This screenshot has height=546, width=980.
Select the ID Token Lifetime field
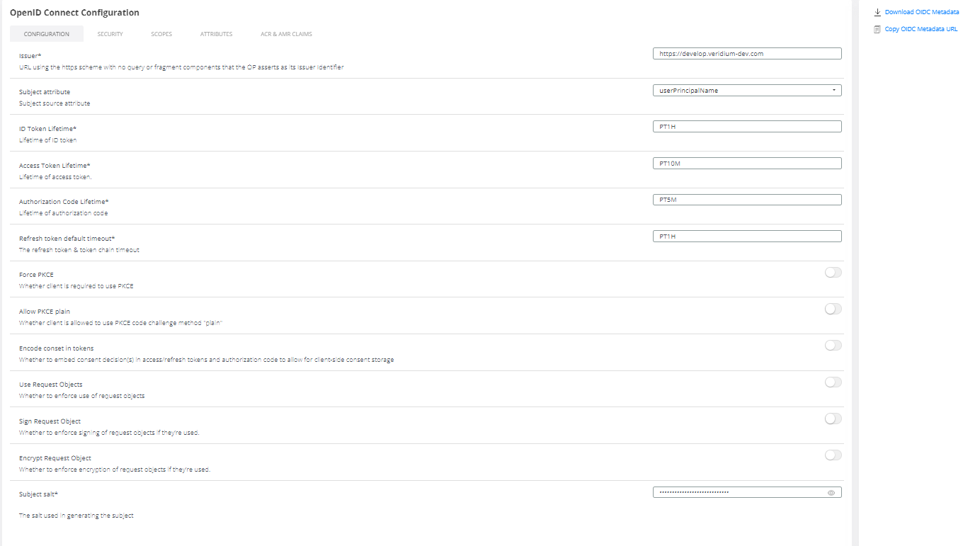(x=747, y=126)
